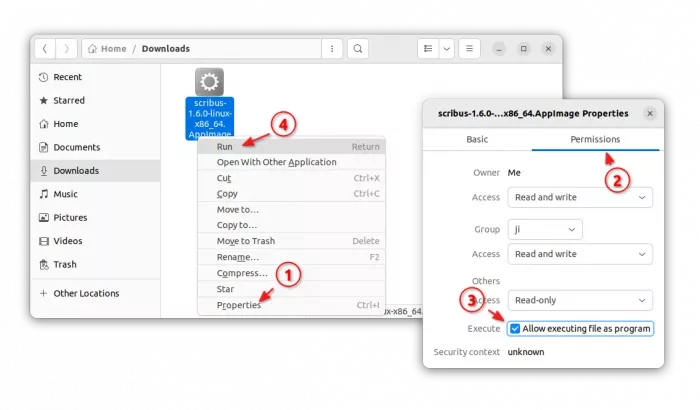Open the search icon in toolbar
The image size is (700, 410).
(357, 48)
